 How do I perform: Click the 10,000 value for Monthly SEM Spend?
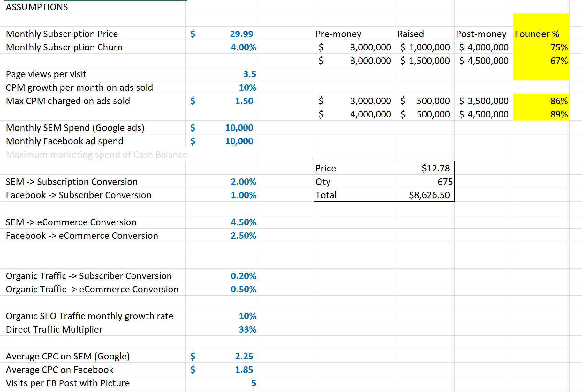point(222,127)
